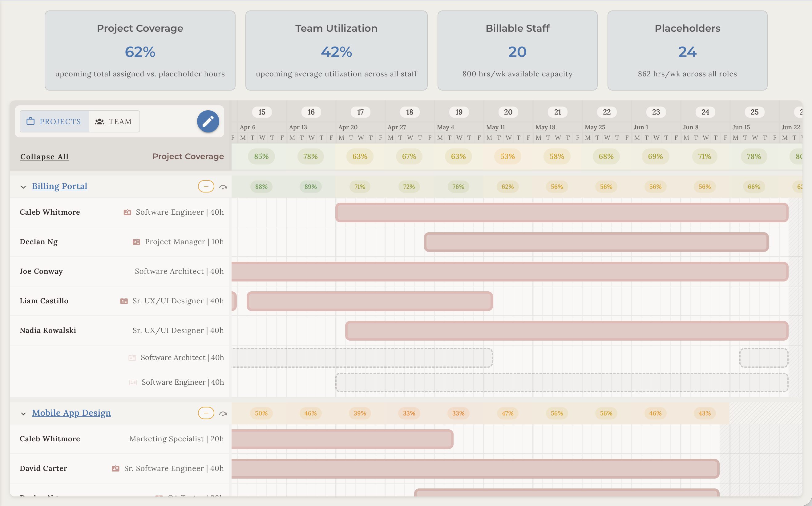Click the minus pill button on Billing Portal
812x506 pixels.
(206, 186)
